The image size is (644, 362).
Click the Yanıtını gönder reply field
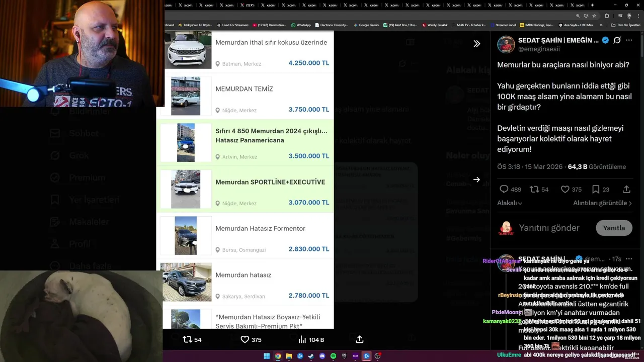549,228
